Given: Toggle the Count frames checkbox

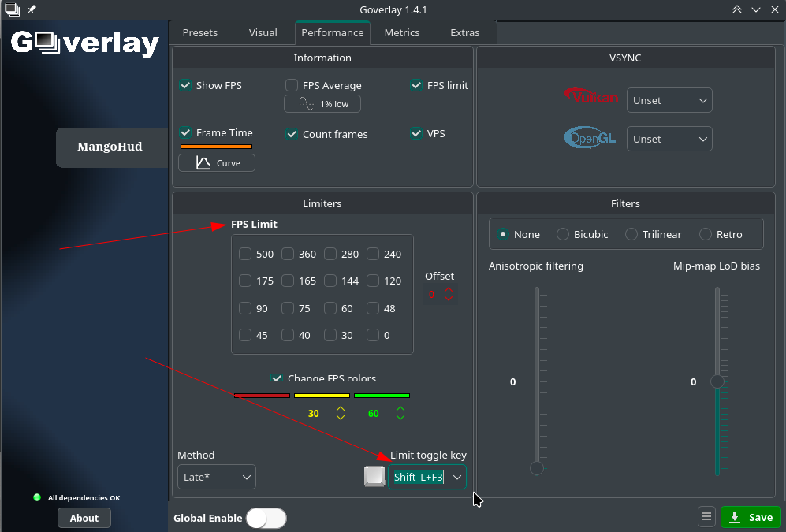Looking at the screenshot, I should click(292, 134).
